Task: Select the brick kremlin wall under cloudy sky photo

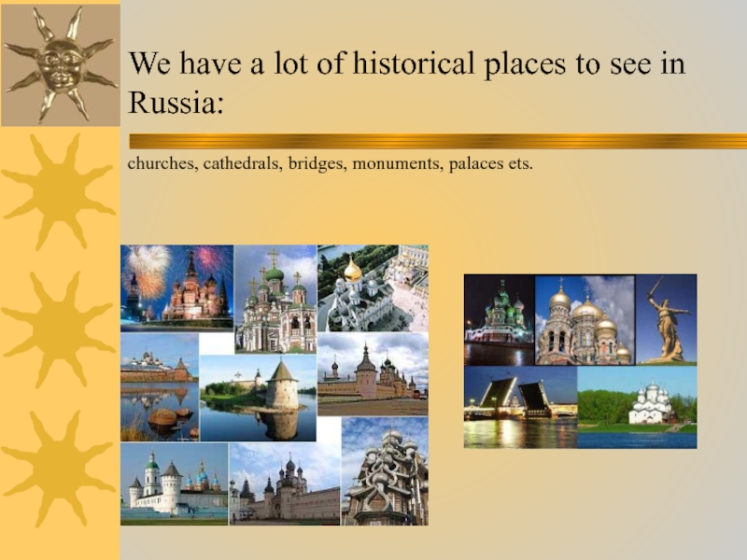Action: (x=373, y=374)
